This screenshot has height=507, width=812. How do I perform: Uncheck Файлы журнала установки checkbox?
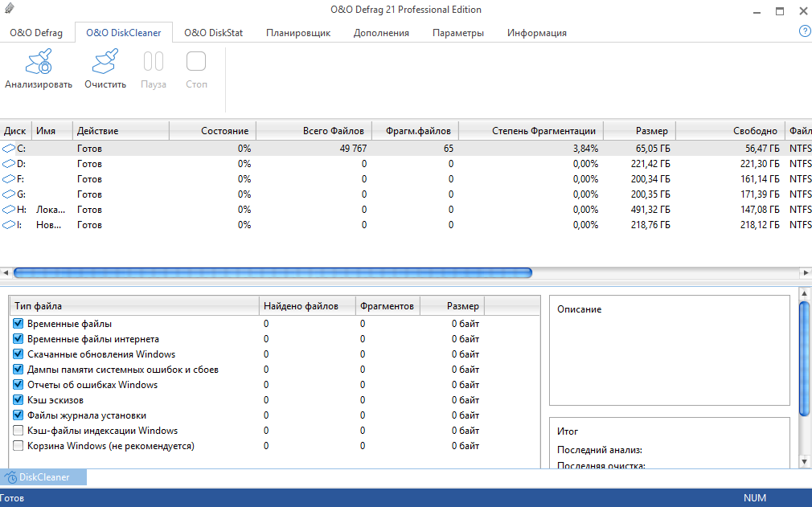(x=18, y=415)
